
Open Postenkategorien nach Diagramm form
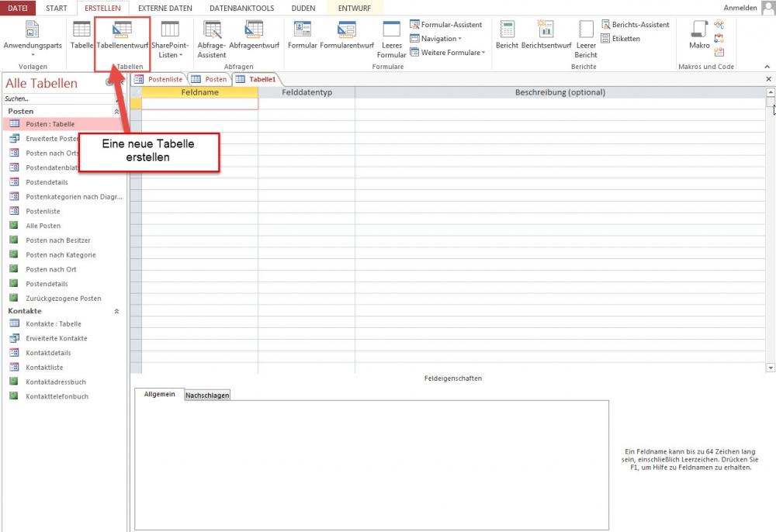point(64,196)
